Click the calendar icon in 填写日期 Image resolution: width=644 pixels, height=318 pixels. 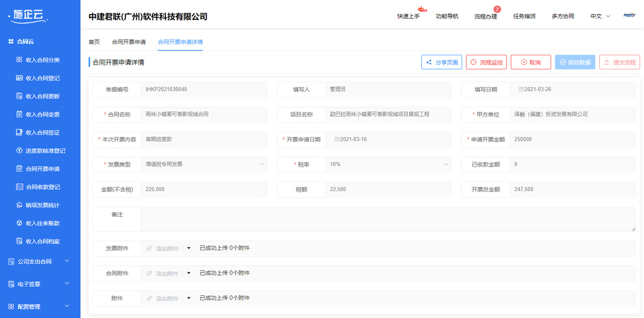click(521, 89)
